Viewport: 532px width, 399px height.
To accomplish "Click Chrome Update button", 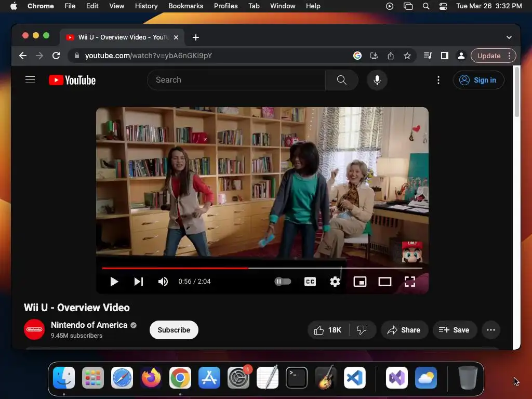I will point(489,56).
